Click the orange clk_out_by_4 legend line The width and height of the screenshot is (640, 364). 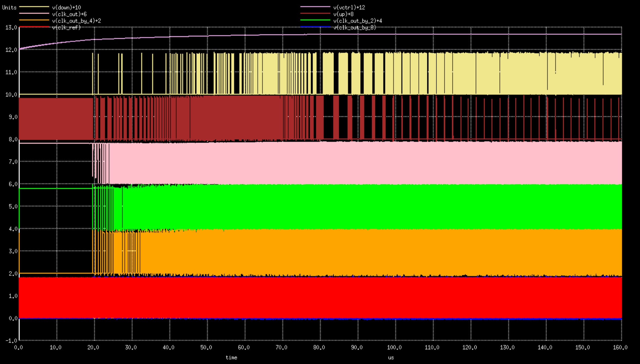pos(34,20)
